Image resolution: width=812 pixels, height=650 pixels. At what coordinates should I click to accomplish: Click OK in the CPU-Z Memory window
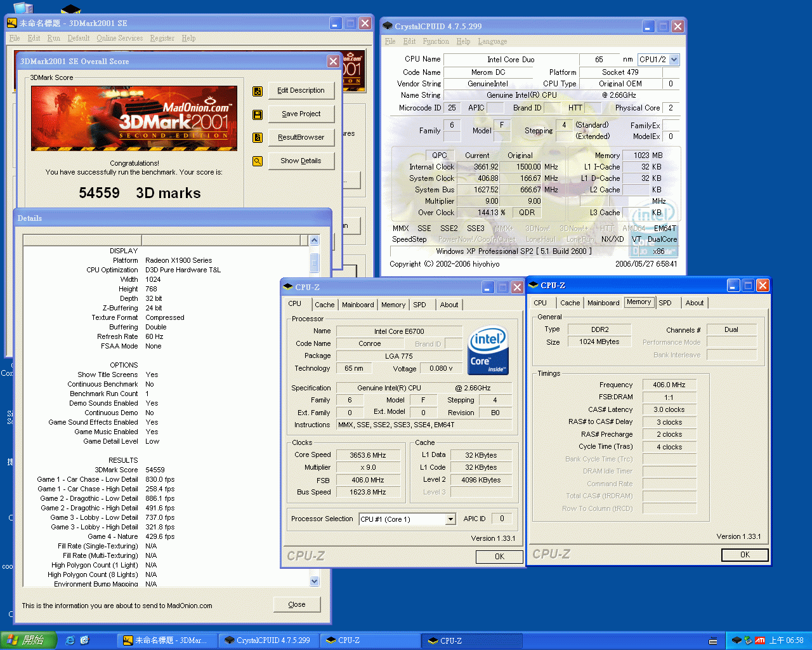(745, 555)
